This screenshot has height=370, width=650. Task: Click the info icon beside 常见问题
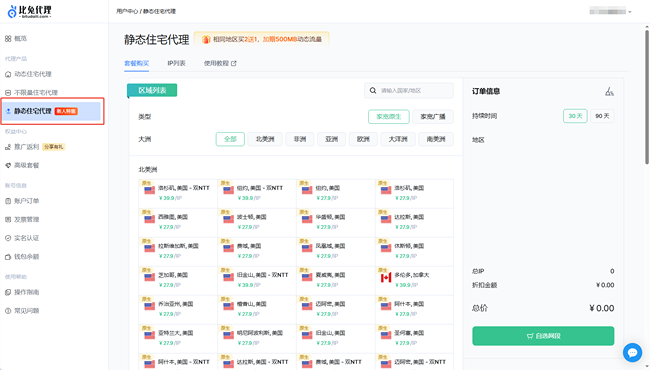(x=8, y=311)
